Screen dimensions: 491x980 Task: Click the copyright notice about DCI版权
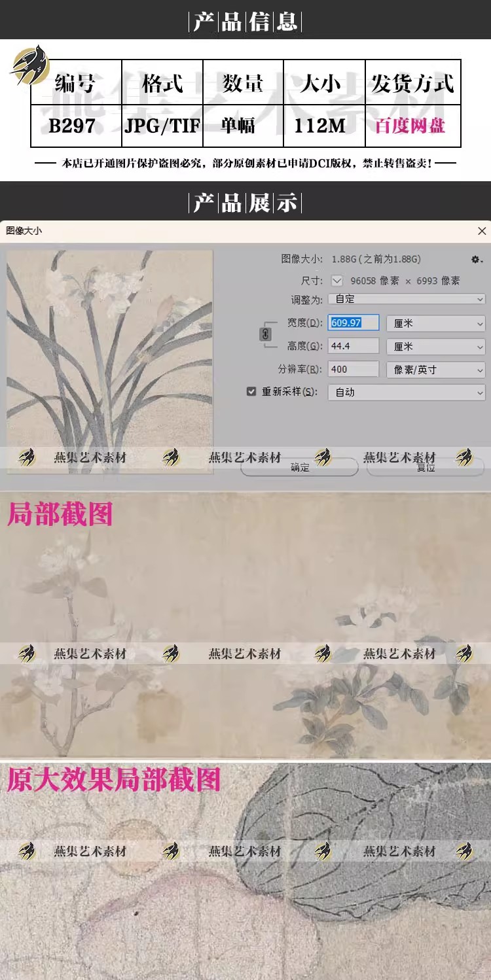click(x=247, y=164)
